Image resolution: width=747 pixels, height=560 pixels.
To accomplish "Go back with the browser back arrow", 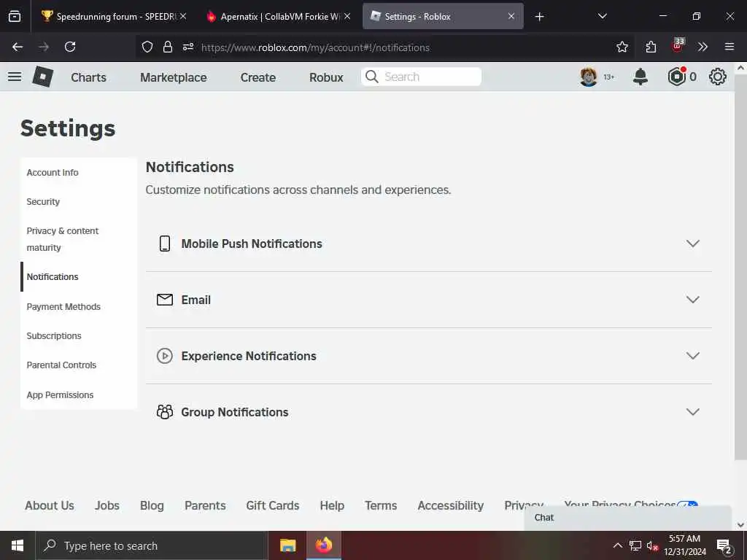I will point(18,47).
